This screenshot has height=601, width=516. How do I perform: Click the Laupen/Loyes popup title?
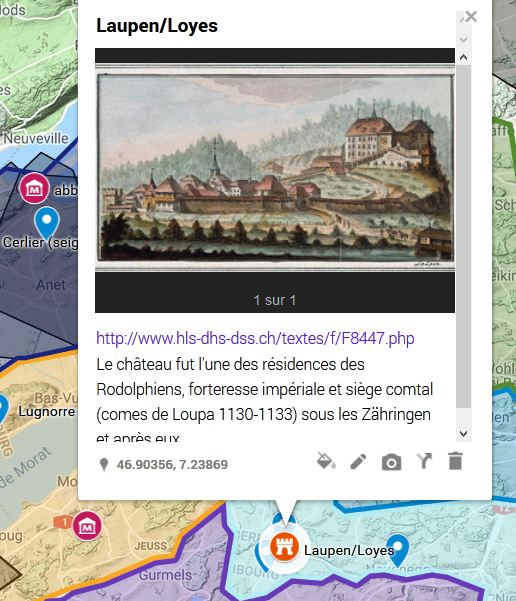click(x=157, y=26)
